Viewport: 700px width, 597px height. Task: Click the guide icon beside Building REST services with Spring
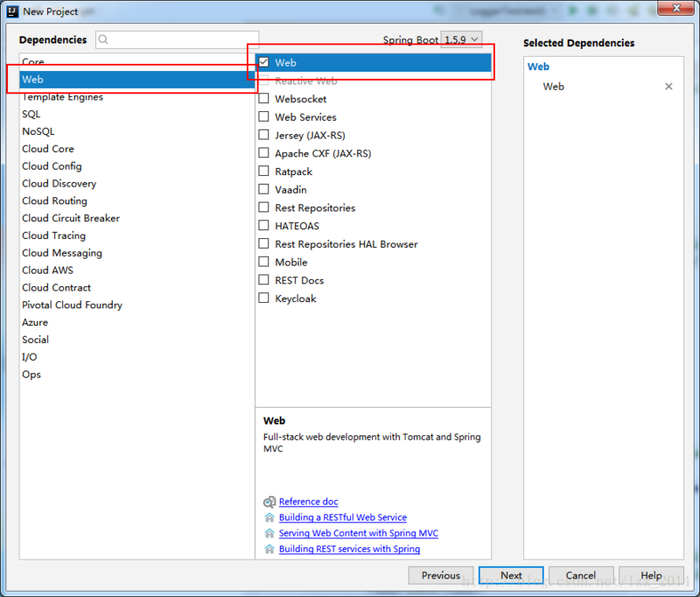click(269, 549)
